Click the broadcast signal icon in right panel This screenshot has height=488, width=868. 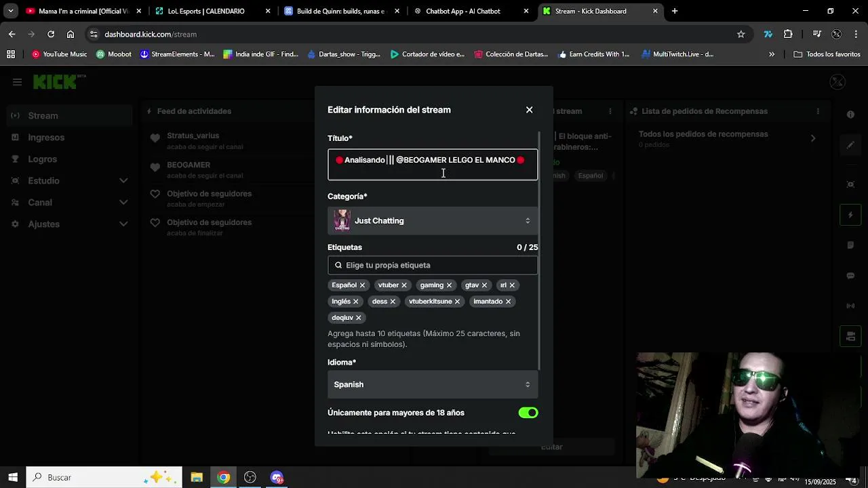click(x=850, y=306)
